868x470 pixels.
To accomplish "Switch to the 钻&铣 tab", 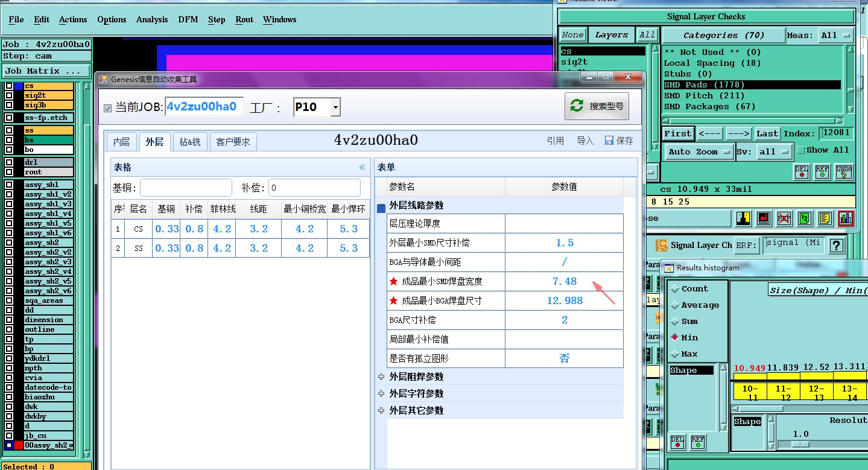I will (x=190, y=142).
